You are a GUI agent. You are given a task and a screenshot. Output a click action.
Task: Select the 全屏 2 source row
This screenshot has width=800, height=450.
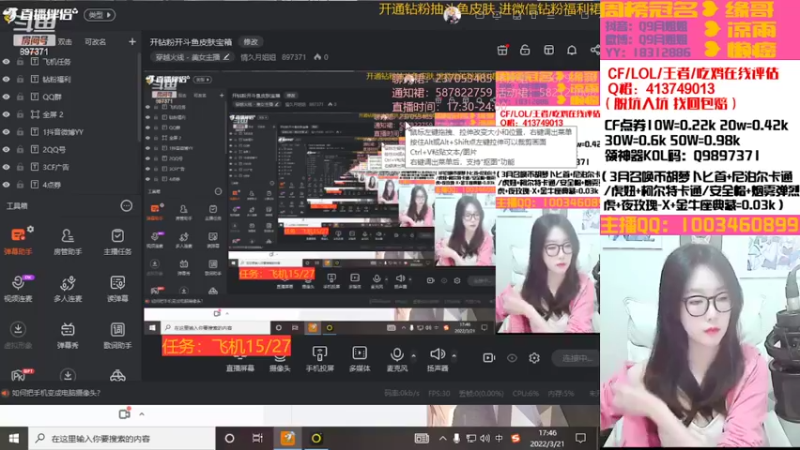point(70,114)
